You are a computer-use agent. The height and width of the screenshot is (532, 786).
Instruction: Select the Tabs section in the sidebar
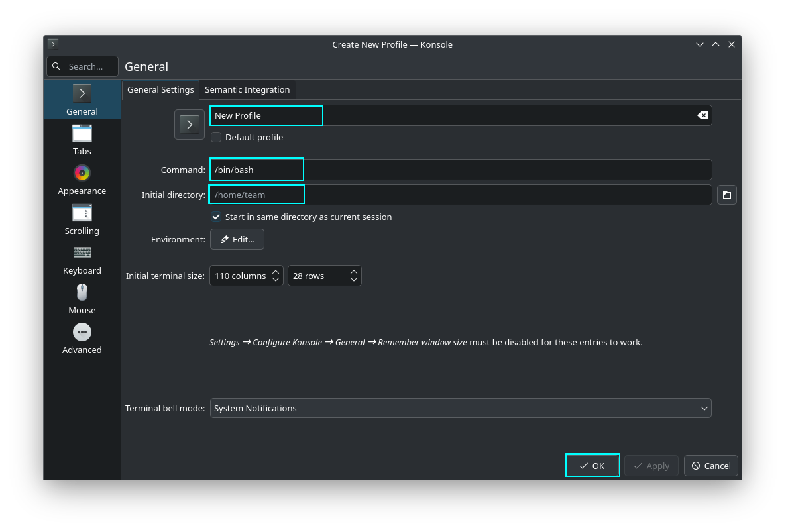[x=82, y=140]
